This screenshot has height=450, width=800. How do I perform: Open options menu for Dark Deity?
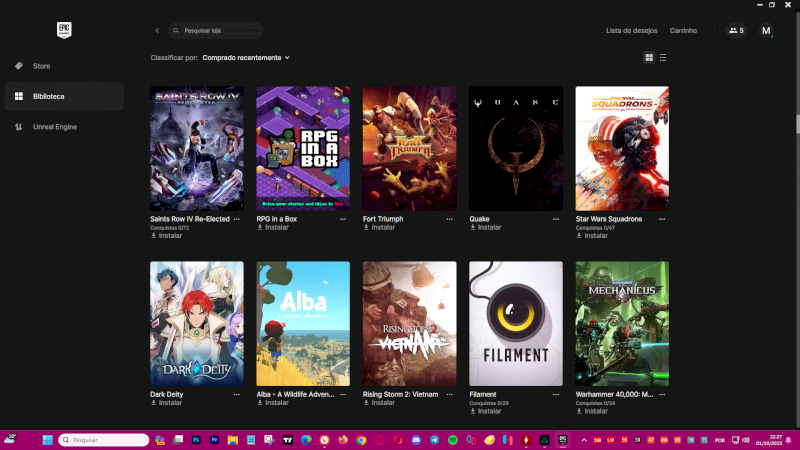pyautogui.click(x=237, y=394)
